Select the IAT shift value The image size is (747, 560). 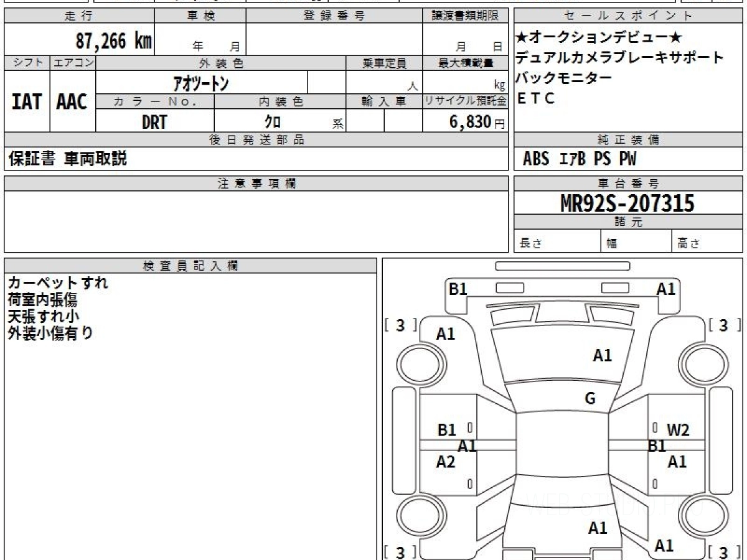[27, 102]
